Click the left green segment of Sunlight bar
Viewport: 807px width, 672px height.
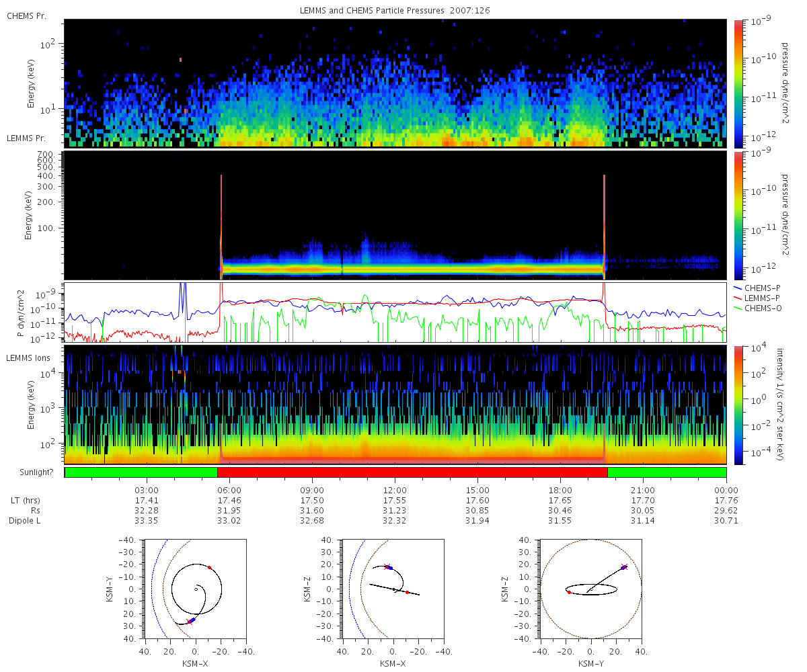click(141, 472)
